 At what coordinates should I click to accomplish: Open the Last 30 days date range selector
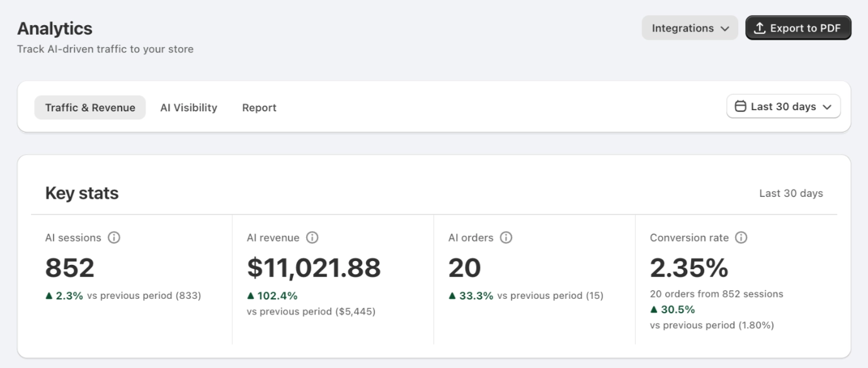784,106
